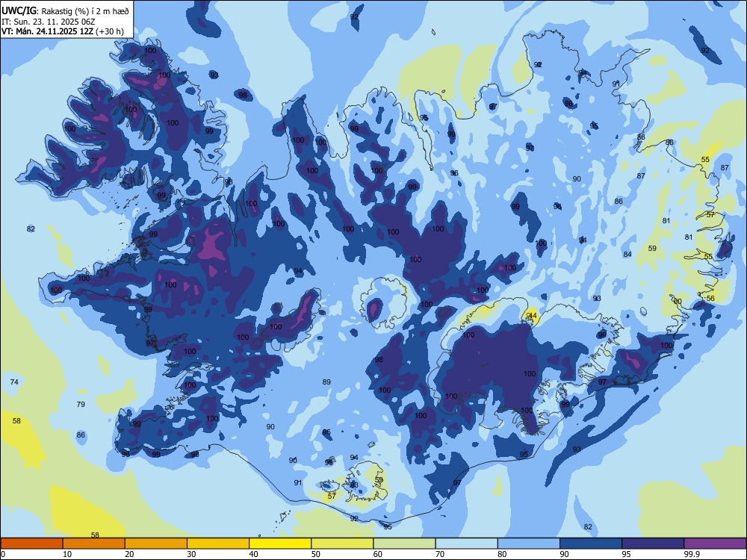The image size is (747, 560).
Task: Click the 89 humidity value in central Iceland
Action: pos(326,382)
